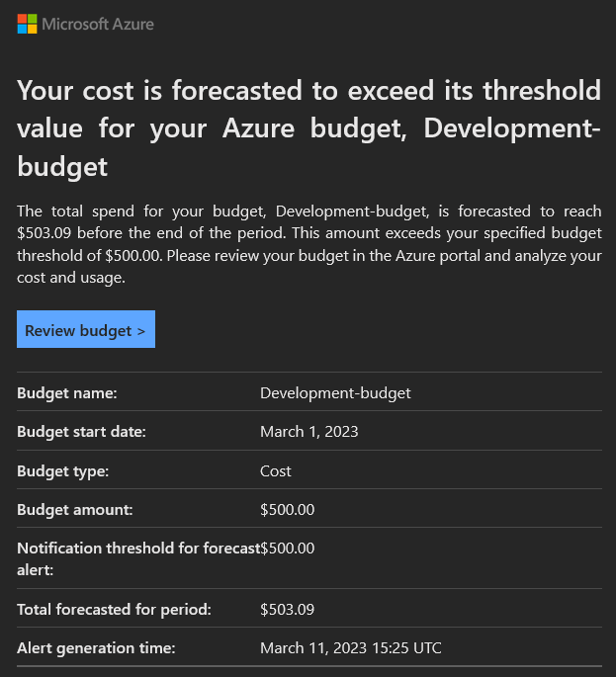The height and width of the screenshot is (677, 616).
Task: Click the email headline about forecasted cost
Action: pos(308,128)
